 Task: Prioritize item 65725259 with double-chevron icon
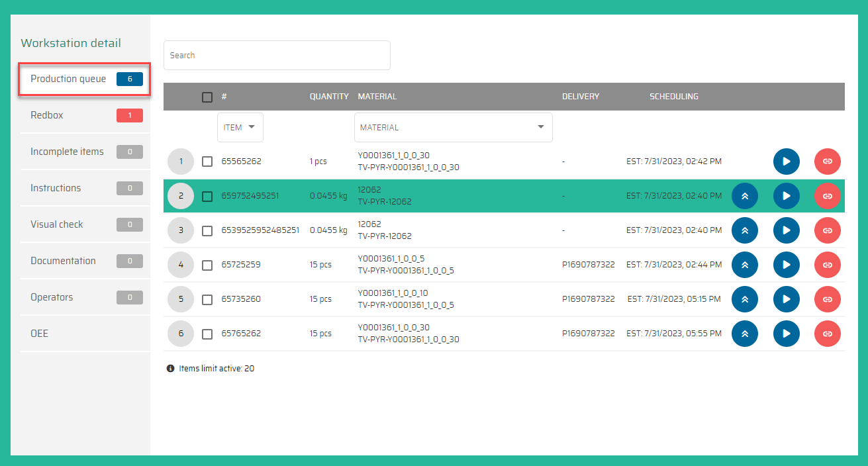click(745, 265)
